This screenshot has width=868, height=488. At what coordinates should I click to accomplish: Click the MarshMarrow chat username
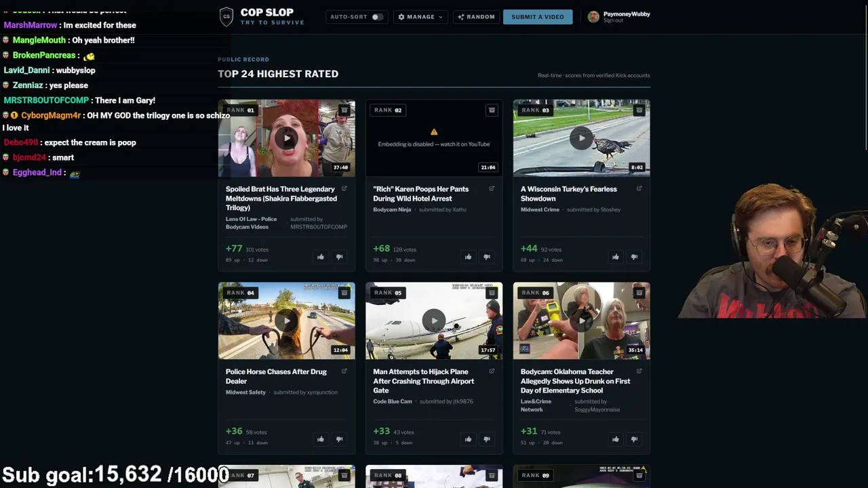pos(31,25)
